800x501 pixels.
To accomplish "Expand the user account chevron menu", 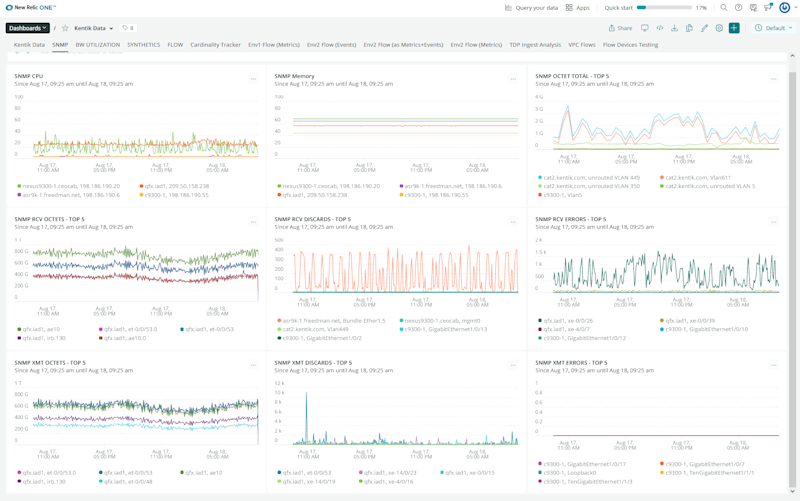I will [795, 8].
